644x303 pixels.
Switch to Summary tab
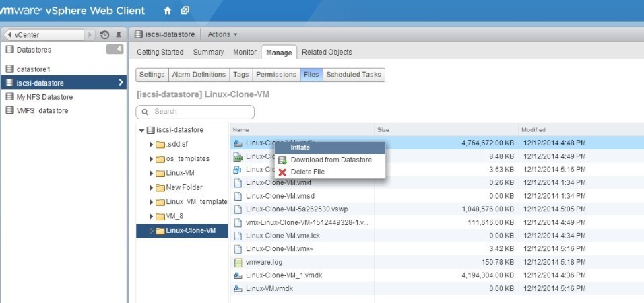tap(208, 52)
